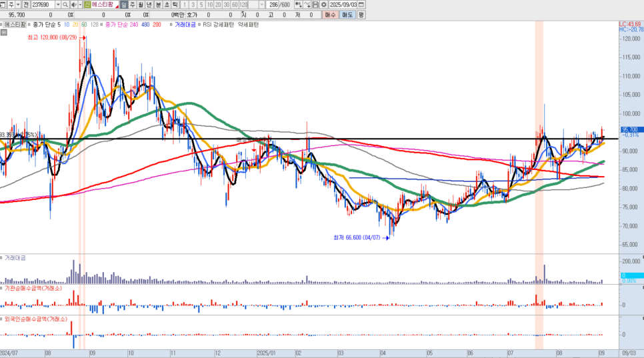Click the 거래대금 volume panel title
This screenshot has height=358, width=644.
coord(15,258)
